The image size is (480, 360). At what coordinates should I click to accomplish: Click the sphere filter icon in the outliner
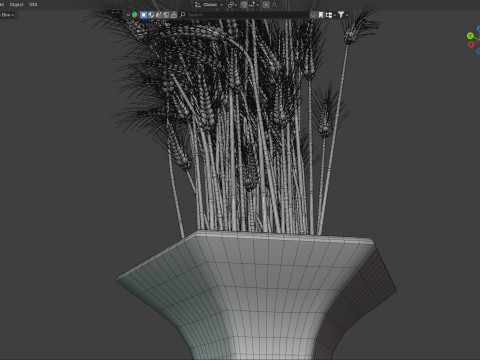point(151,15)
